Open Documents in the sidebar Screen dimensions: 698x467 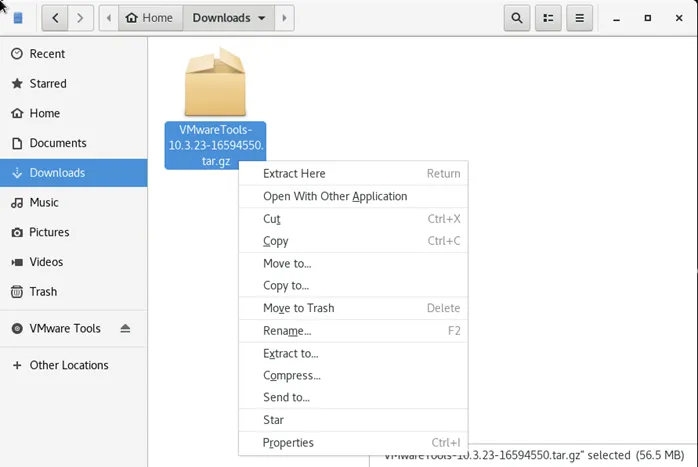pos(73,143)
